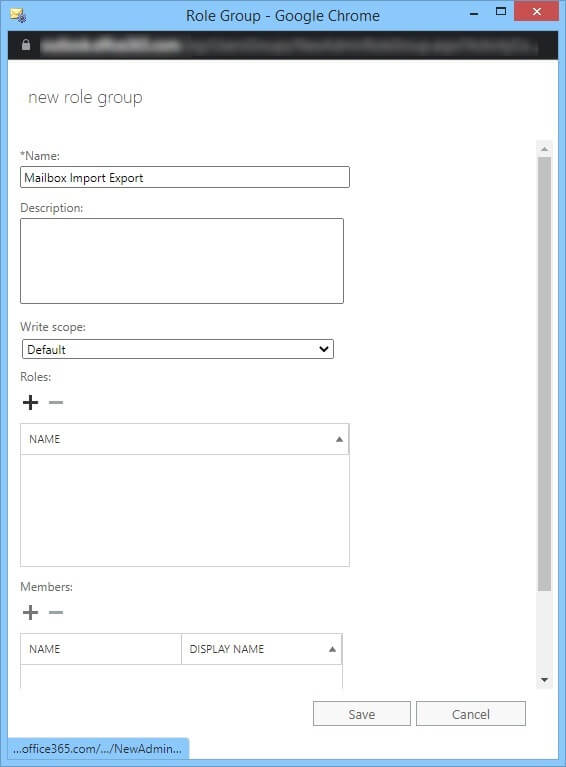Remove a role with the Roles minus icon

click(56, 403)
